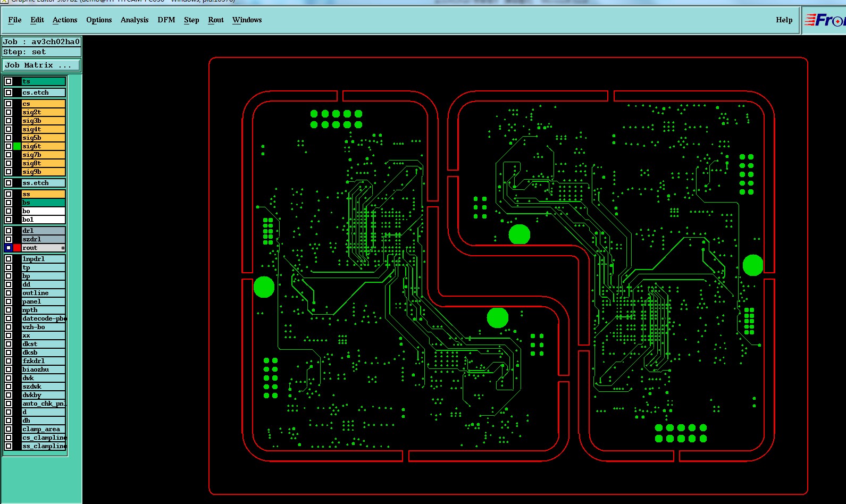Select the sig2t layer name
Image resolution: width=846 pixels, height=504 pixels.
(x=44, y=112)
